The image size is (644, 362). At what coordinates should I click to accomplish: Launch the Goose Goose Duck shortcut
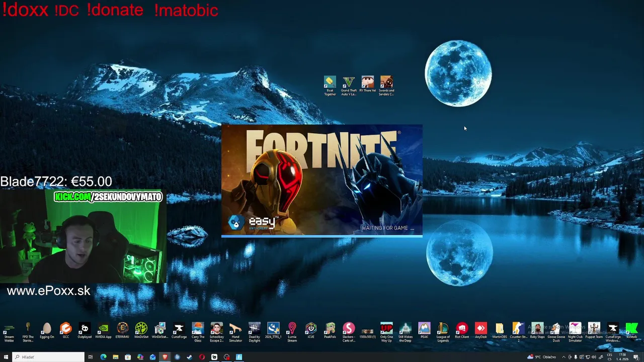point(556,332)
